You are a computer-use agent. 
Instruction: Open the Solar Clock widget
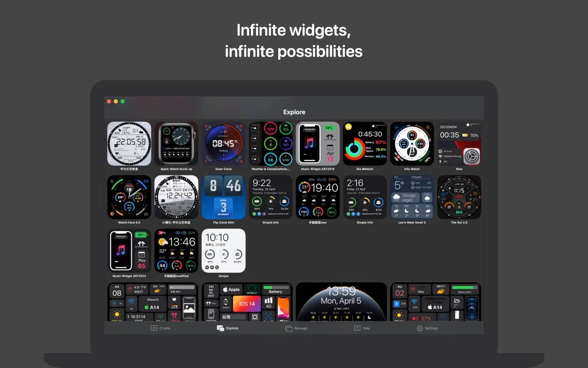pyautogui.click(x=223, y=143)
